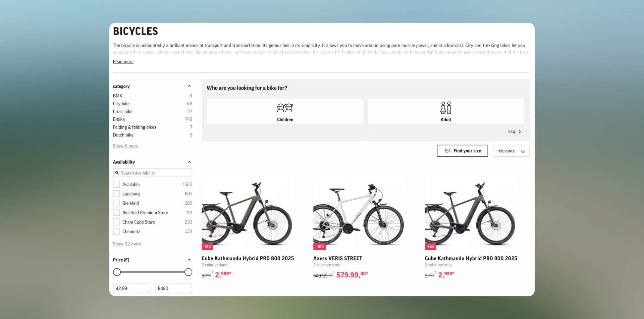644x319 pixels.
Task: Select the Adult bike category icon
Action: 446,108
